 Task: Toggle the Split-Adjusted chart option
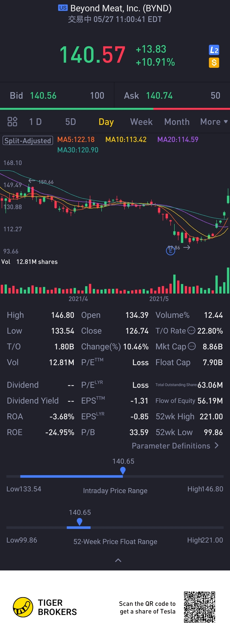click(28, 140)
